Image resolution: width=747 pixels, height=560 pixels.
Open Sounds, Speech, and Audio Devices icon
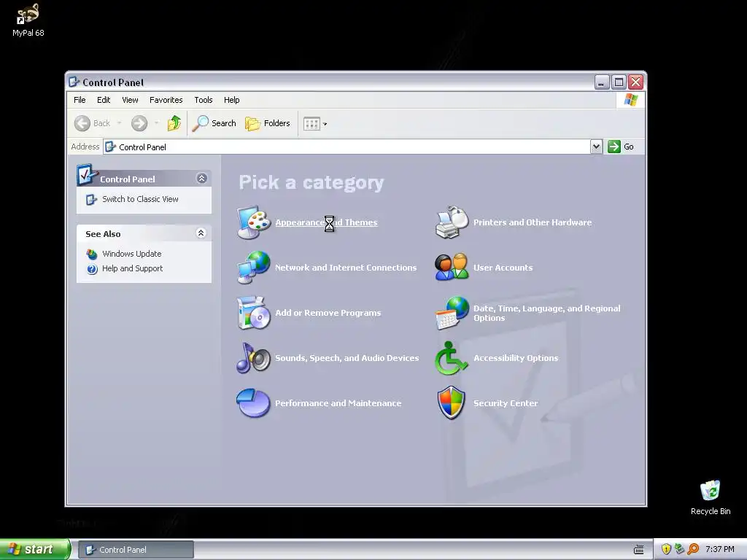pyautogui.click(x=254, y=358)
